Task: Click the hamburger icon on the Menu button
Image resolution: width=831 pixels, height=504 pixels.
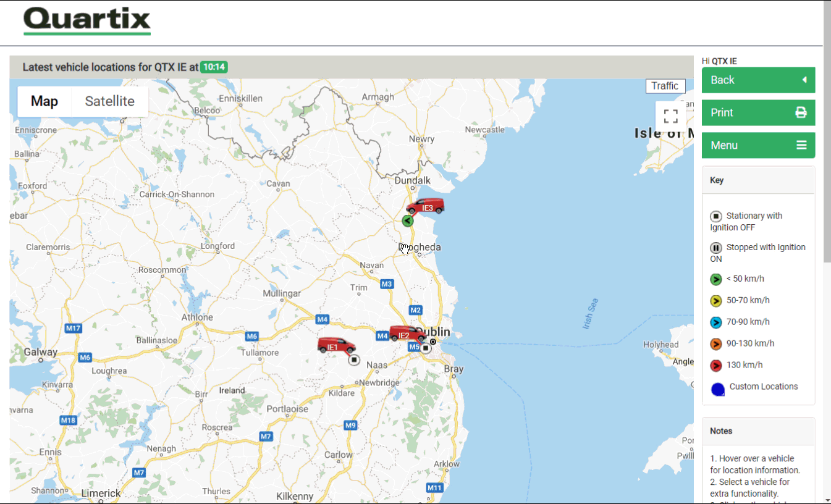Action: point(801,145)
